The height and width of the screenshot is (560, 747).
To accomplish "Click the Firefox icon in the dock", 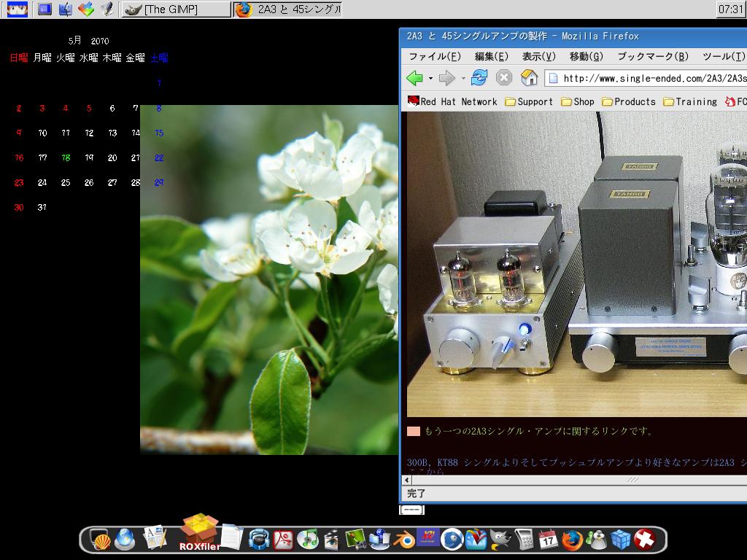I will click(x=572, y=540).
